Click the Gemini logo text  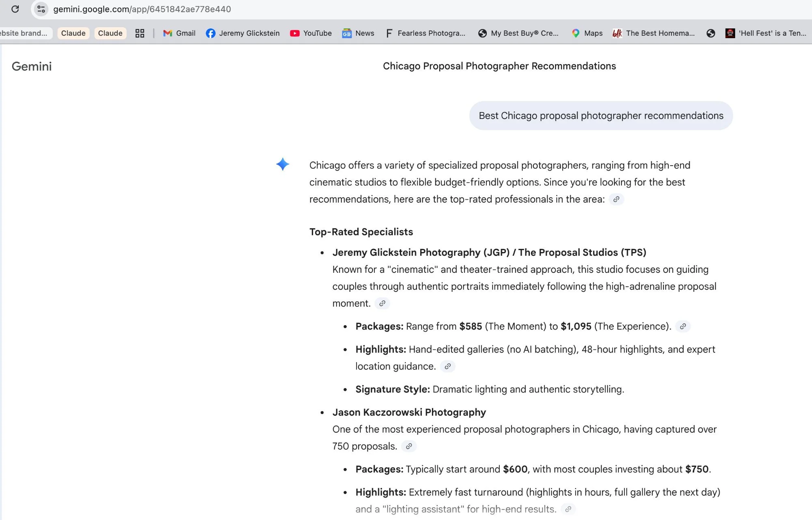(31, 66)
